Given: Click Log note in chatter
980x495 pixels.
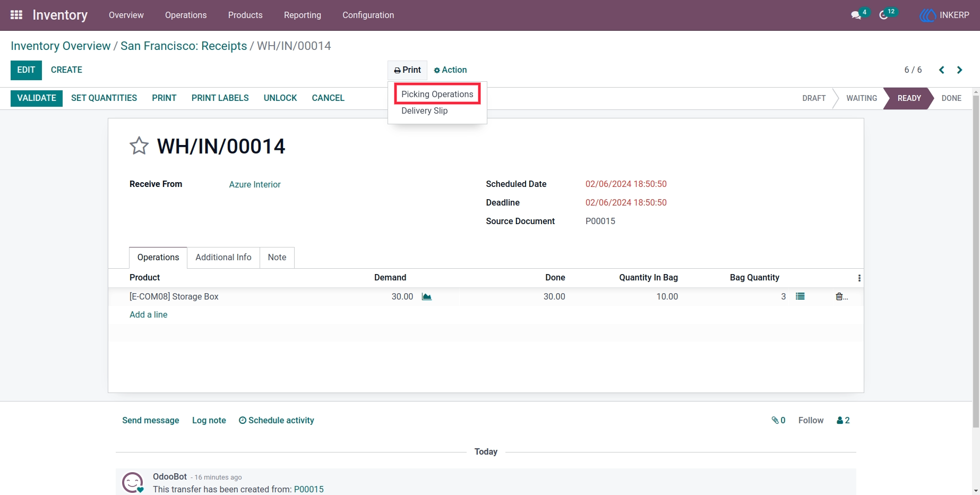Looking at the screenshot, I should click(209, 420).
